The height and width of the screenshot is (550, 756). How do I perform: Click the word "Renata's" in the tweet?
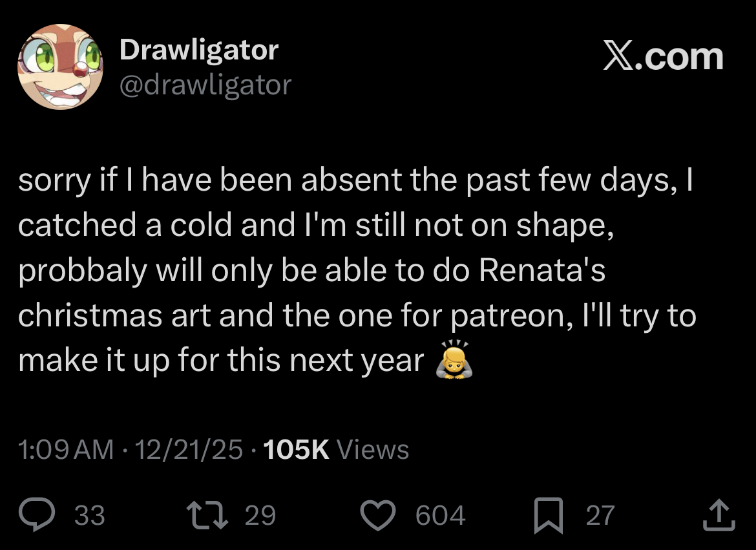click(x=542, y=270)
